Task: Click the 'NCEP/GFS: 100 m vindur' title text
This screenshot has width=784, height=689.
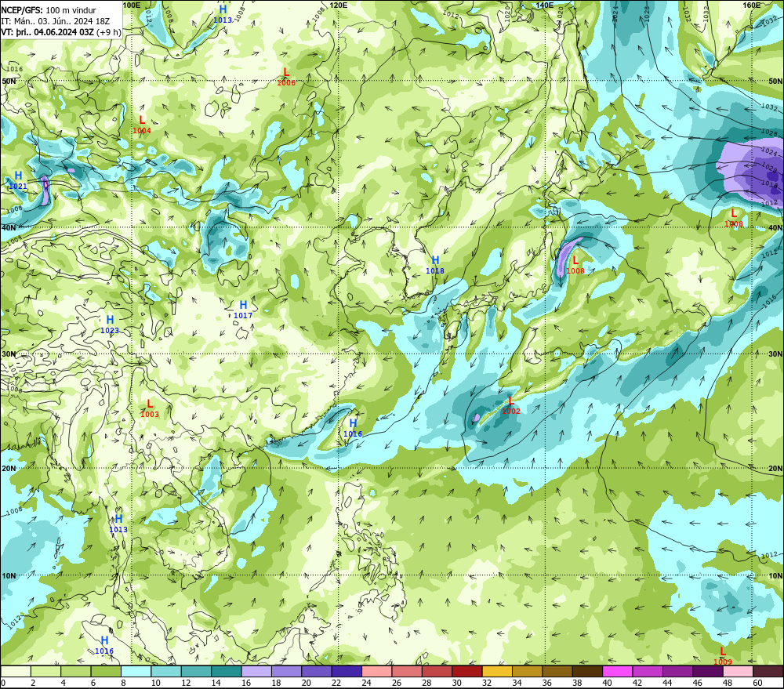Action: click(49, 10)
